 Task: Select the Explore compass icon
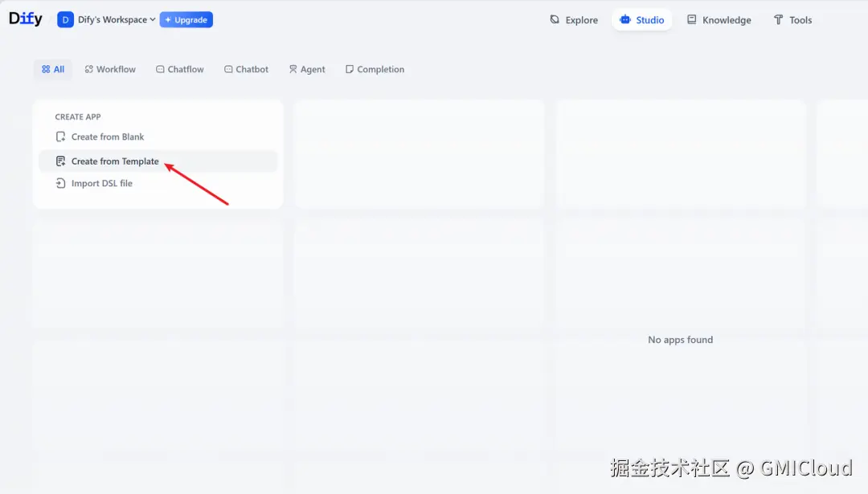click(553, 19)
